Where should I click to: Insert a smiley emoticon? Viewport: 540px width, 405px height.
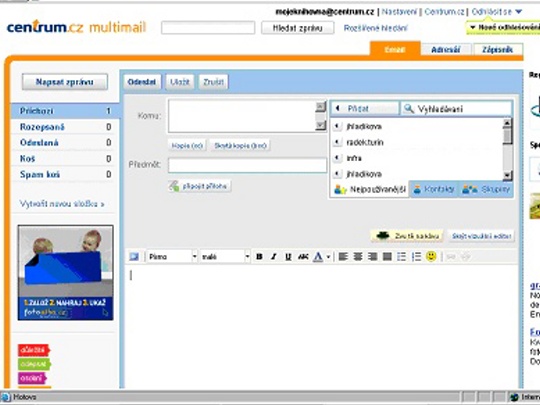(x=431, y=256)
